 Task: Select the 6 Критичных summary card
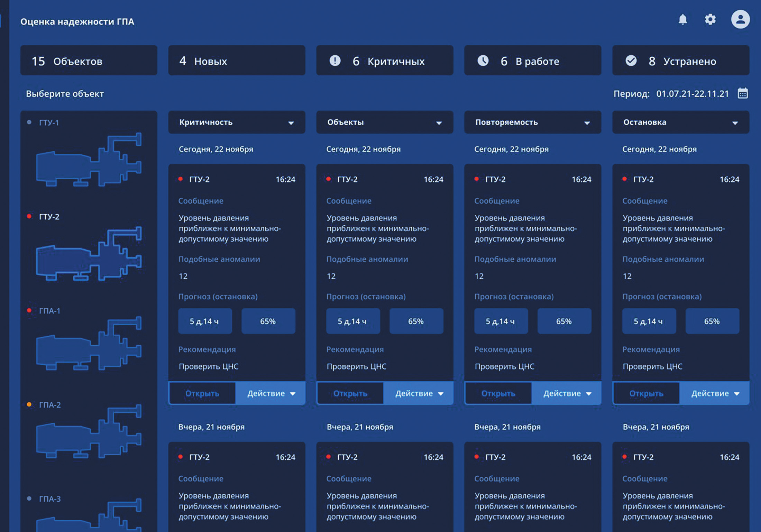pyautogui.click(x=385, y=60)
